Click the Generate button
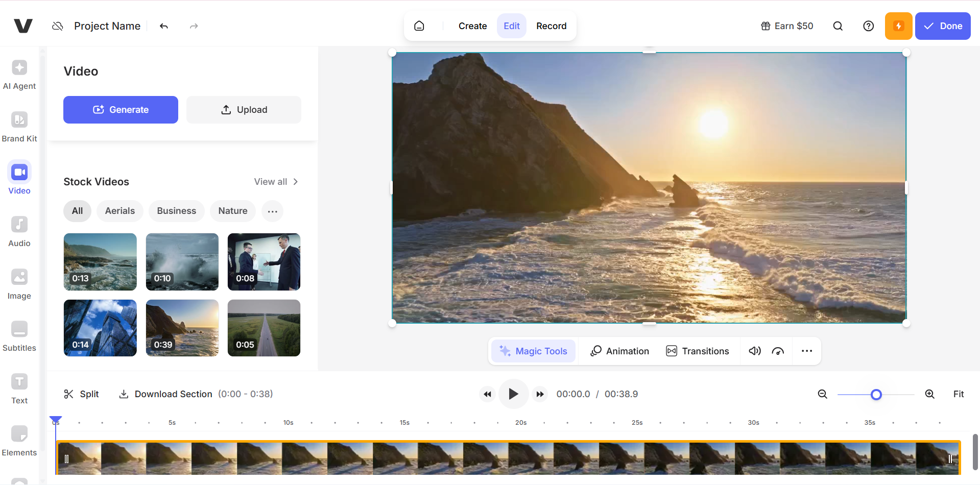 pyautogui.click(x=121, y=110)
